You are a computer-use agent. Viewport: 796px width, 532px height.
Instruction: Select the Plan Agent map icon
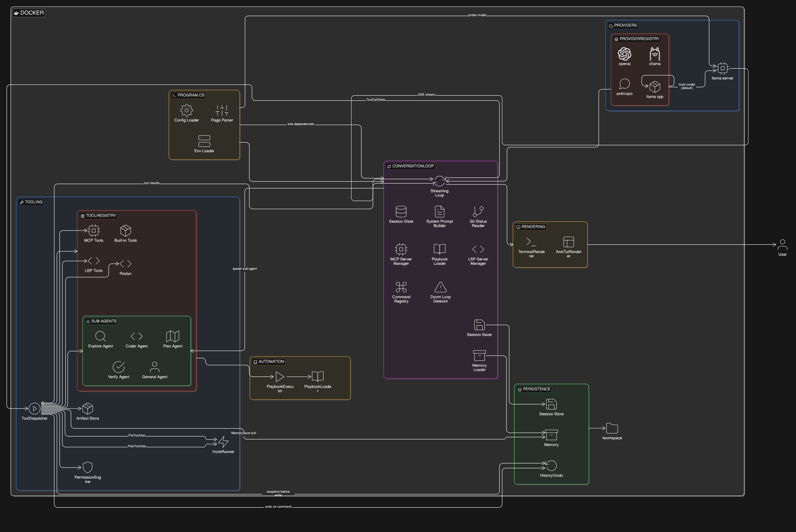click(172, 336)
